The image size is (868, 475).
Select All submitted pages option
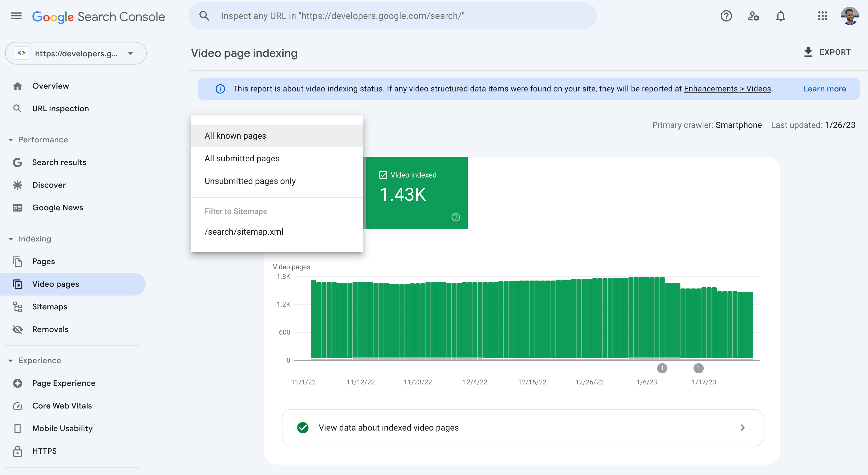[x=242, y=159]
